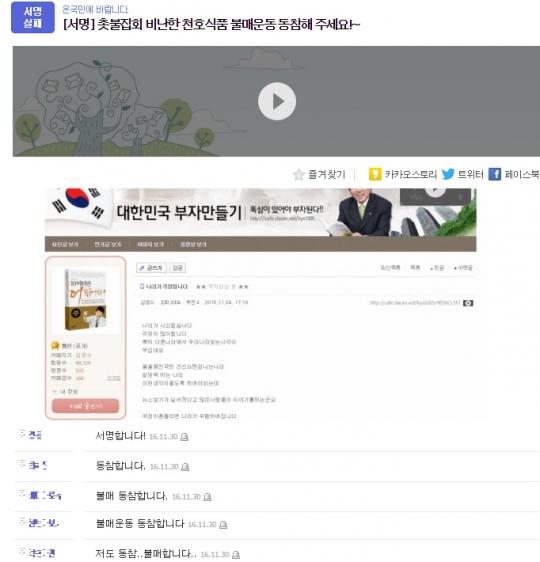Open the username of the '불매운동 동참합니다' commenter
The image size is (540, 562).
(x=43, y=524)
